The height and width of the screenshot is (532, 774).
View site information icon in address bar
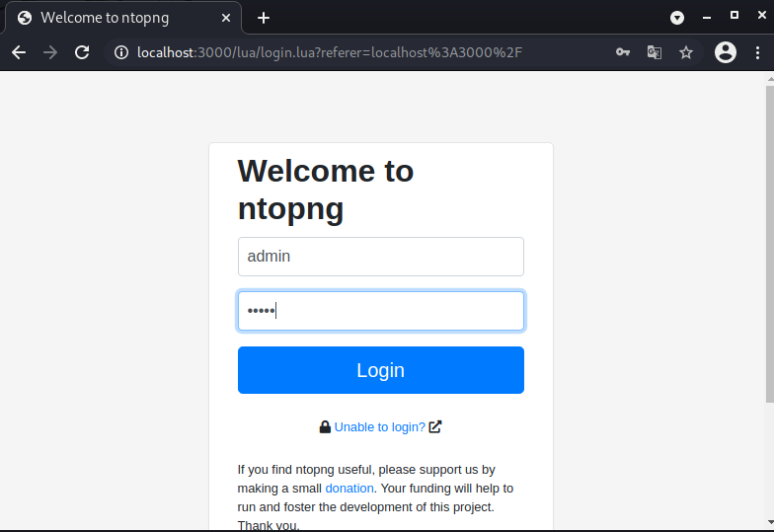click(120, 52)
